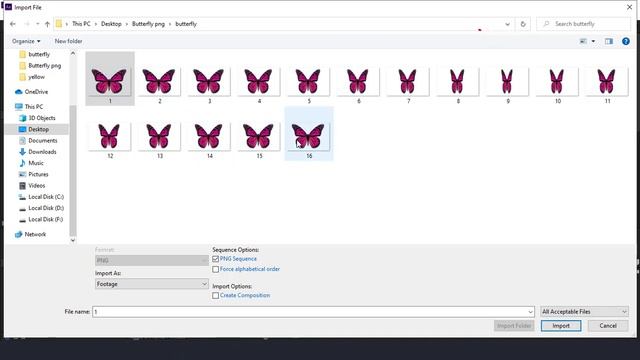Click This PC in the address path
640x360 pixels.
(x=81, y=24)
